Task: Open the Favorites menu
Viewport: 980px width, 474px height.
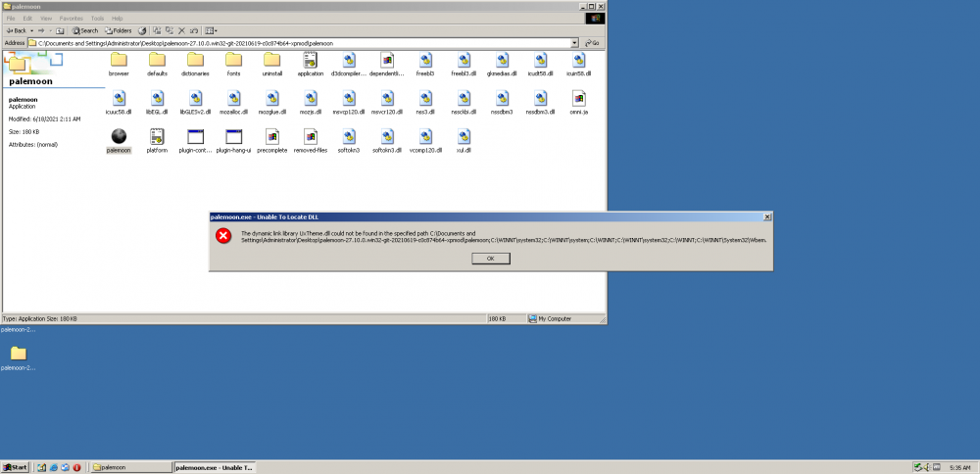Action: 71,18
